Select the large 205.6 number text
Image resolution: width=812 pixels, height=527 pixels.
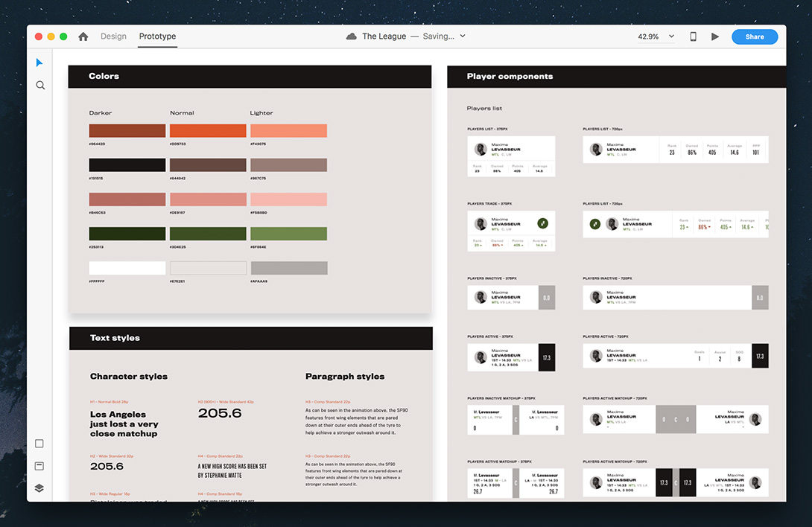(220, 413)
